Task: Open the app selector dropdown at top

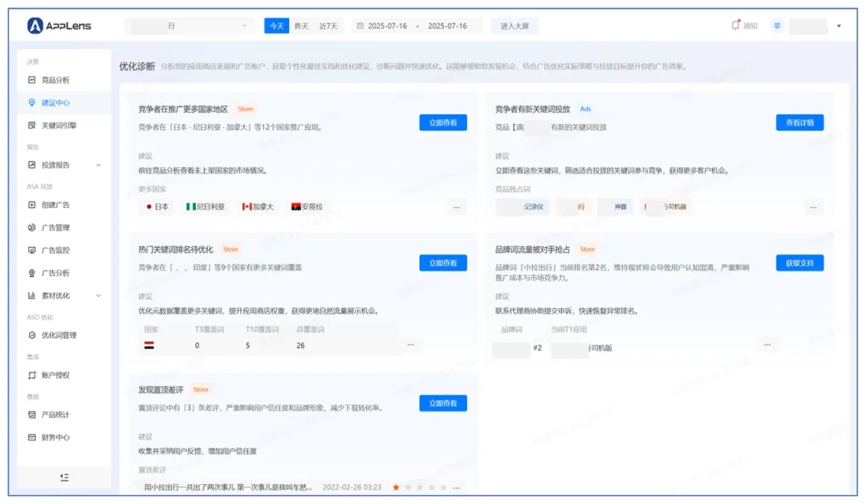Action: click(x=186, y=25)
